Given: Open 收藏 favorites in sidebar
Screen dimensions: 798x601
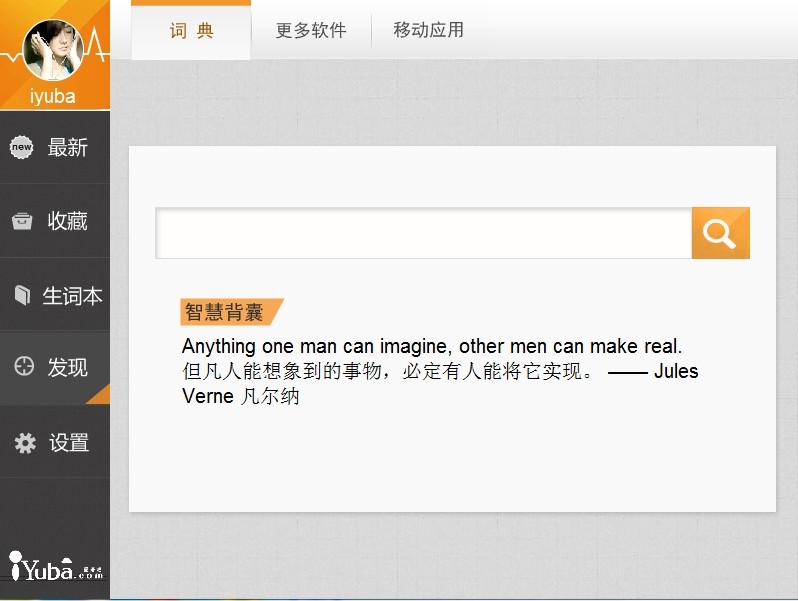Looking at the screenshot, I should coord(55,221).
